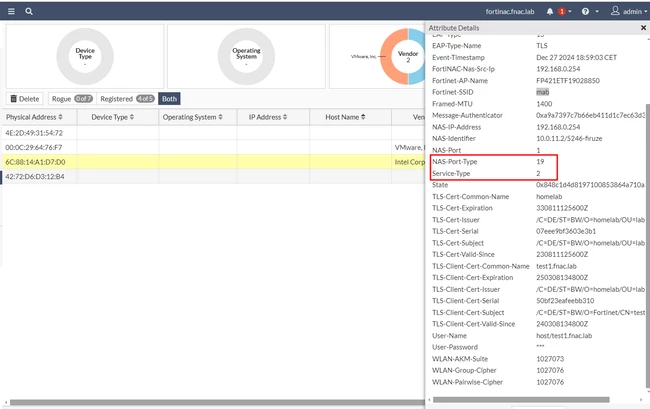Click the main table horizontal scrollbar
Viewport: 650px width, 409px height.
pos(217,402)
